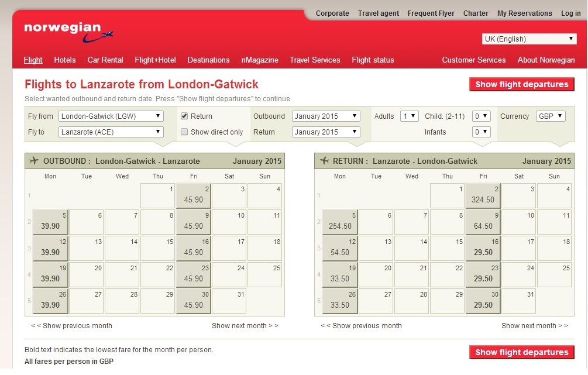The width and height of the screenshot is (588, 375).
Task: Open the Child (2-11) count dropdown
Action: coord(481,116)
